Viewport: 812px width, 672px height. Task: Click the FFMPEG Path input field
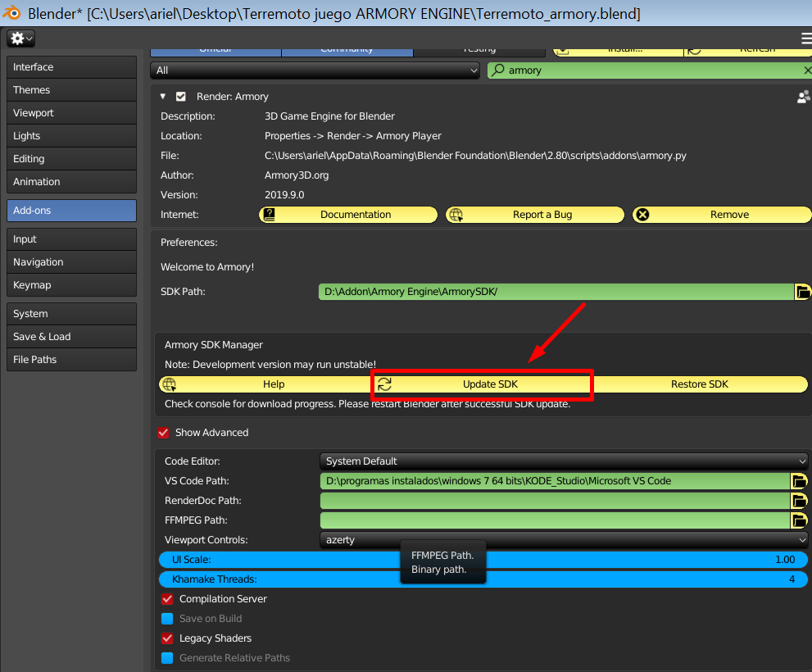[x=556, y=520]
